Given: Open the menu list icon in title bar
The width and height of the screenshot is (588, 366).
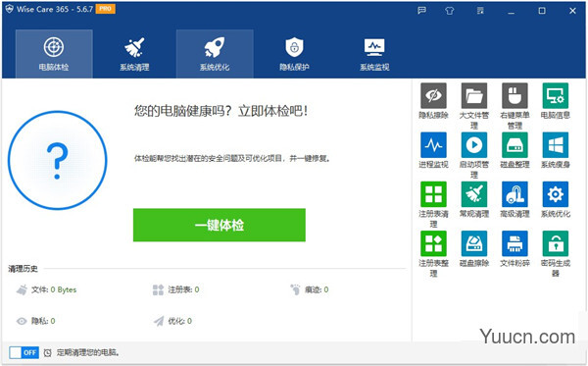Looking at the screenshot, I should pyautogui.click(x=480, y=11).
